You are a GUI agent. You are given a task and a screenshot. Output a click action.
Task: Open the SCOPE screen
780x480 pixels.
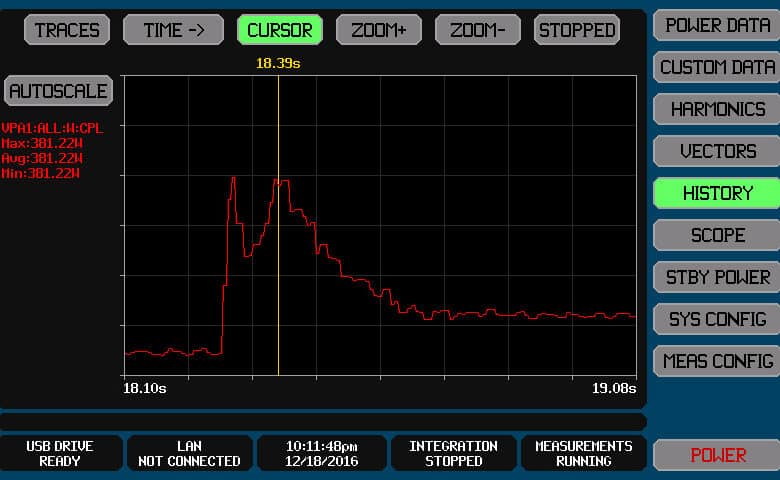[x=717, y=235]
